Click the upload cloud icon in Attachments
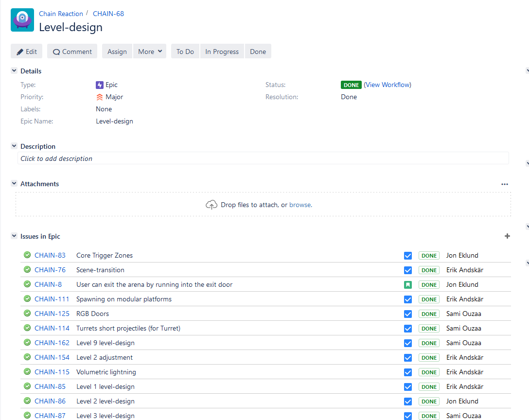This screenshot has height=420, width=529. [x=211, y=205]
